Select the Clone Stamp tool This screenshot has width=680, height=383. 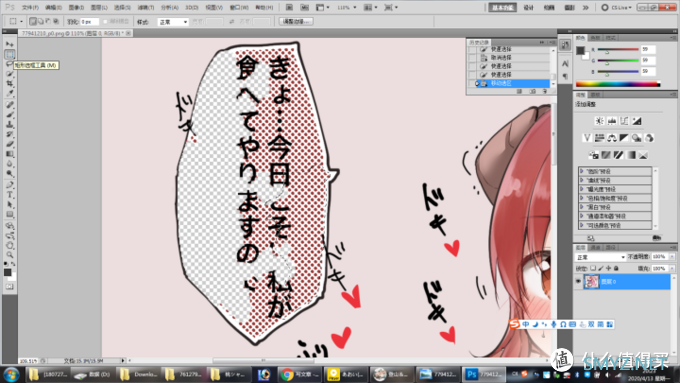point(10,124)
